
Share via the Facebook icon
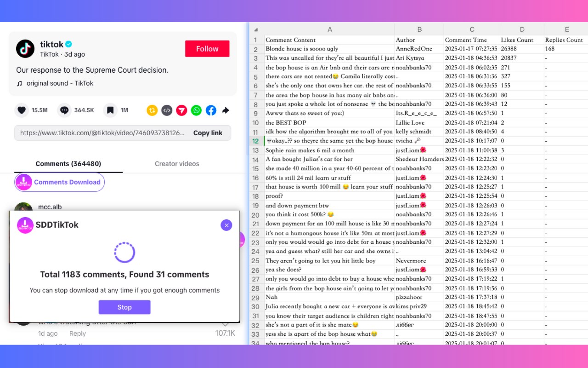pos(211,110)
